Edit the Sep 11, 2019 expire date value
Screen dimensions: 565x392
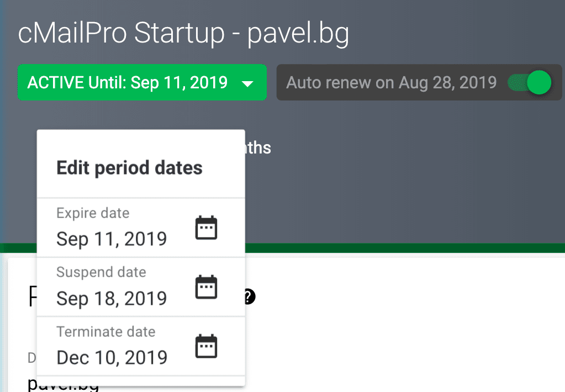pyautogui.click(x=112, y=239)
